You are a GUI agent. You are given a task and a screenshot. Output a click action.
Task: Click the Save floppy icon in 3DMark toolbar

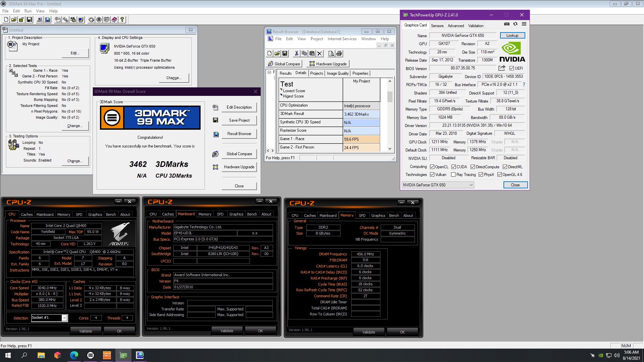pos(29,20)
